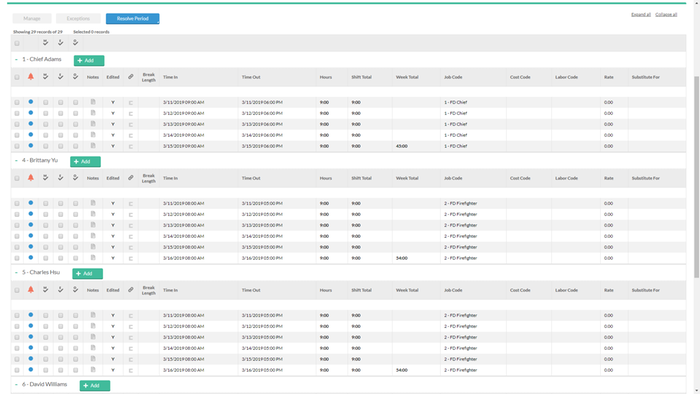Viewport: 700px width, 394px height.
Task: Open notes icon for Charles Hsu 3/14/2019 segment
Action: [x=93, y=348]
